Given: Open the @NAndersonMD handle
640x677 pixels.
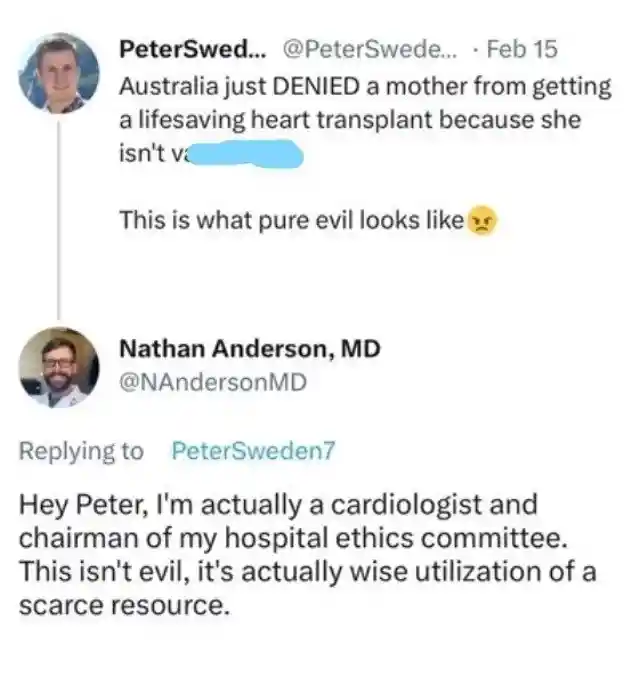Looking at the screenshot, I should click(213, 383).
